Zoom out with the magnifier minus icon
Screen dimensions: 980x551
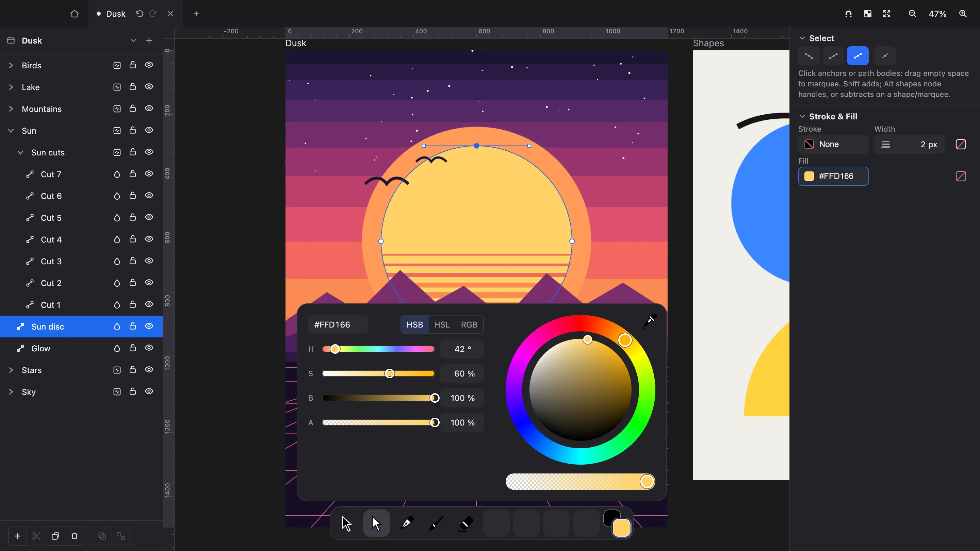pos(912,14)
